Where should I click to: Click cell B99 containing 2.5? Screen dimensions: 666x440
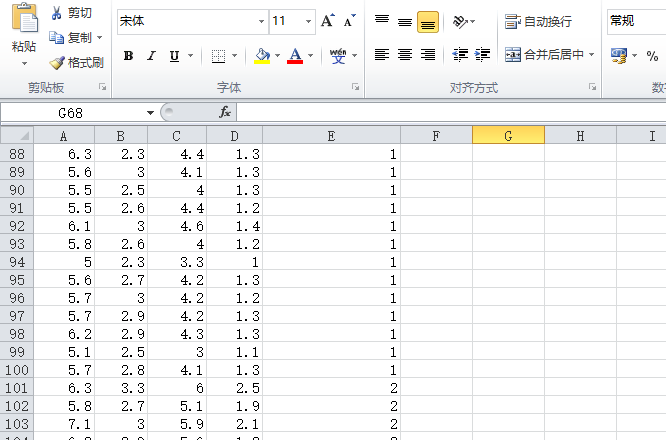coord(121,352)
